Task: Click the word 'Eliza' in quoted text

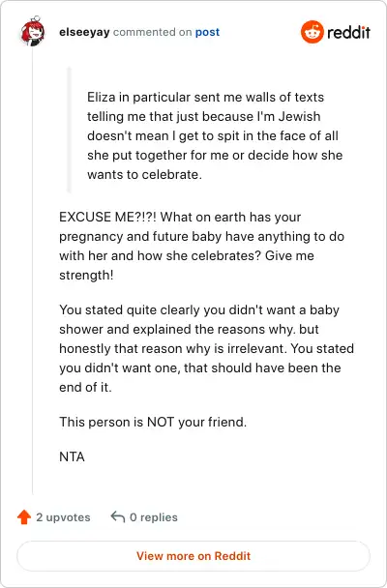Action: (102, 97)
